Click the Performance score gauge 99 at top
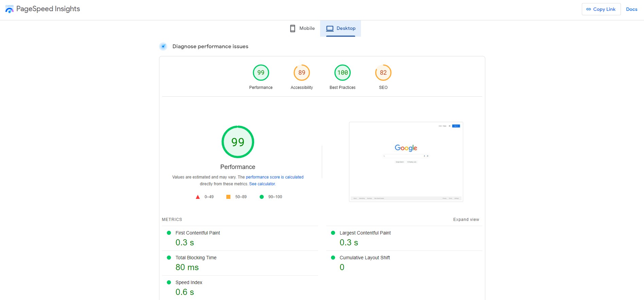Viewport: 644px width, 300px height. (261, 73)
